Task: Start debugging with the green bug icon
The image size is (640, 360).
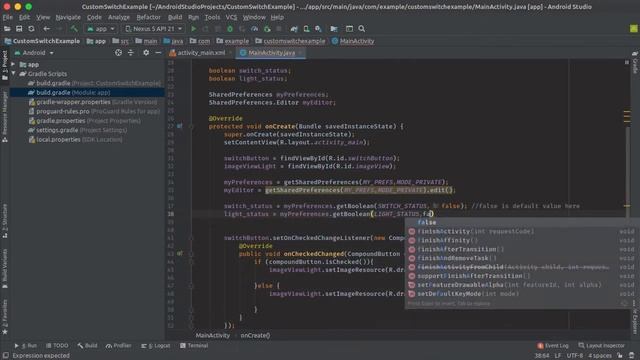Action: (x=230, y=29)
